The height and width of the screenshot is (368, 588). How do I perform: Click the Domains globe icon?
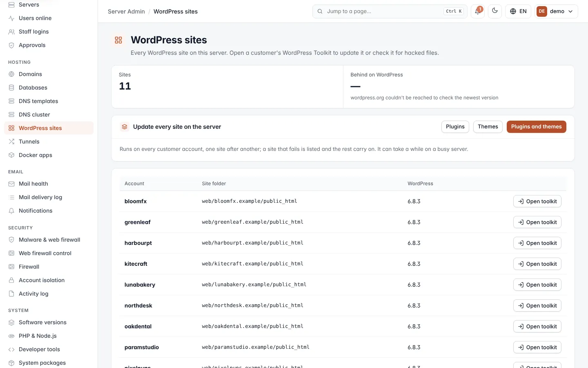(11, 74)
